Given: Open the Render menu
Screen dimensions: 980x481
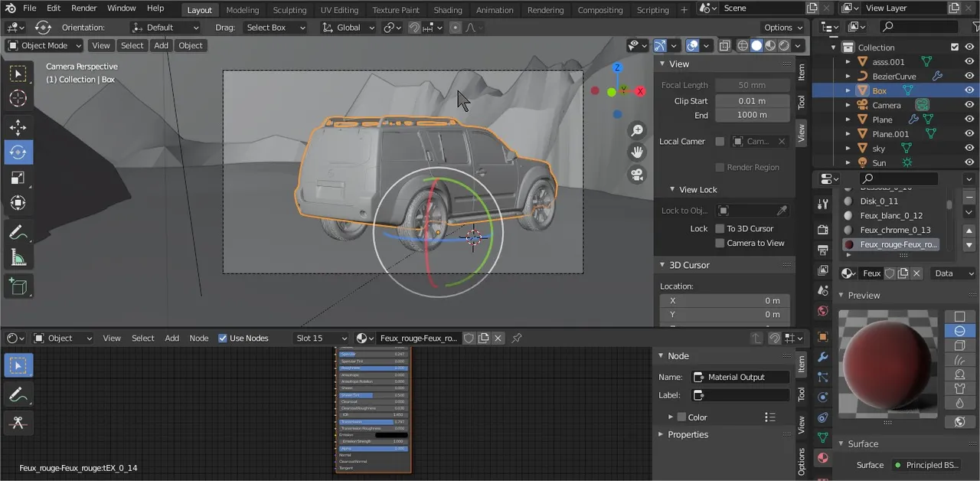Looking at the screenshot, I should click(x=84, y=8).
